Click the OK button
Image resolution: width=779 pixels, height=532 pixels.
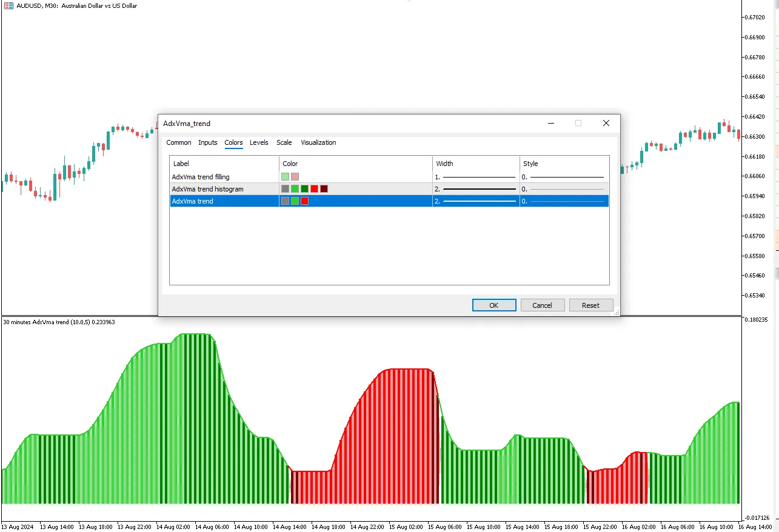[494, 305]
